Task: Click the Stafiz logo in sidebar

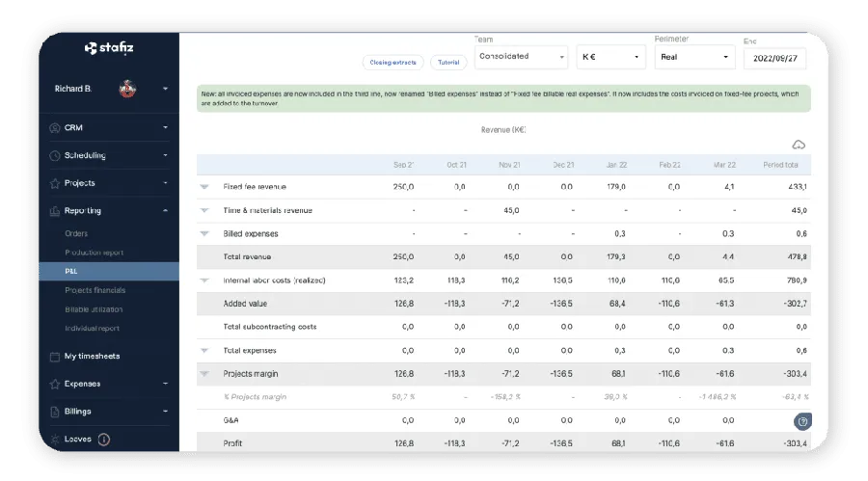Action: pyautogui.click(x=108, y=48)
